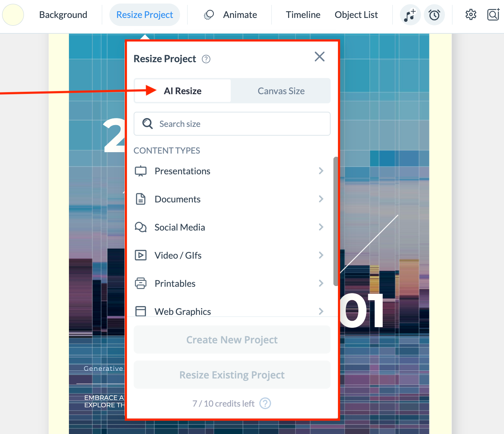Click the add music note icon
The height and width of the screenshot is (434, 504).
(x=410, y=15)
